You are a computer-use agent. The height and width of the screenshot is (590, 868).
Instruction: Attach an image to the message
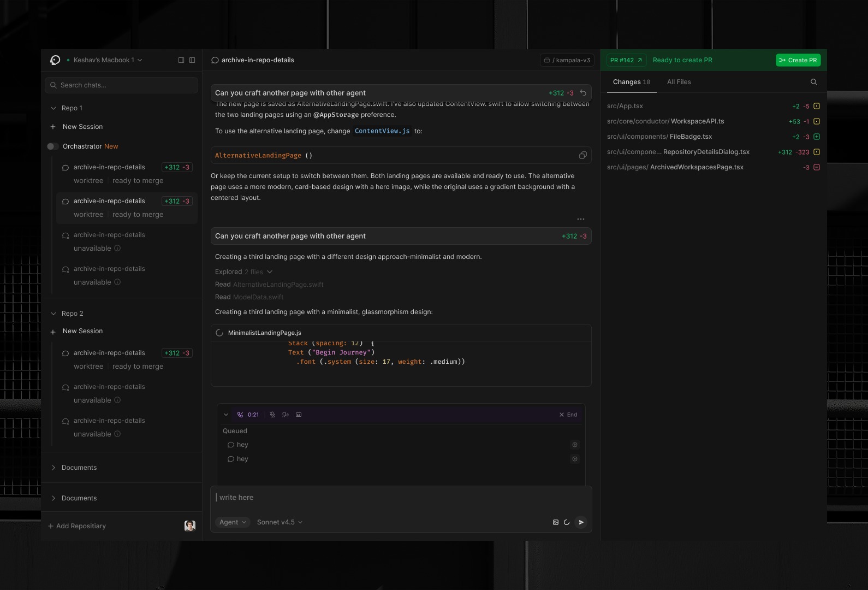pos(556,522)
